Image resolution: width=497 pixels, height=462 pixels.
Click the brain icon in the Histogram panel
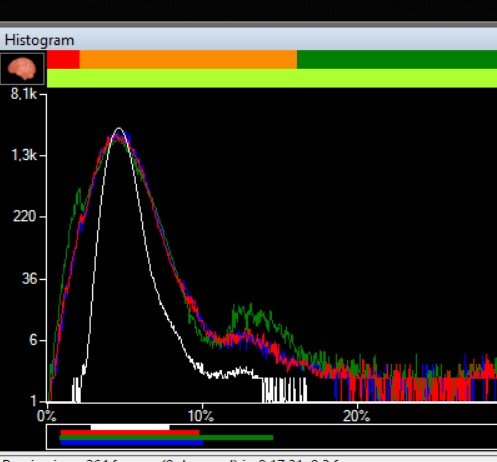click(x=22, y=69)
